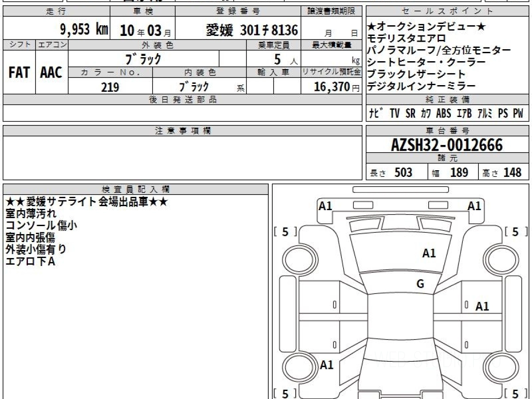
Task: Select the エアロ下A inspector note
Action: (x=30, y=262)
